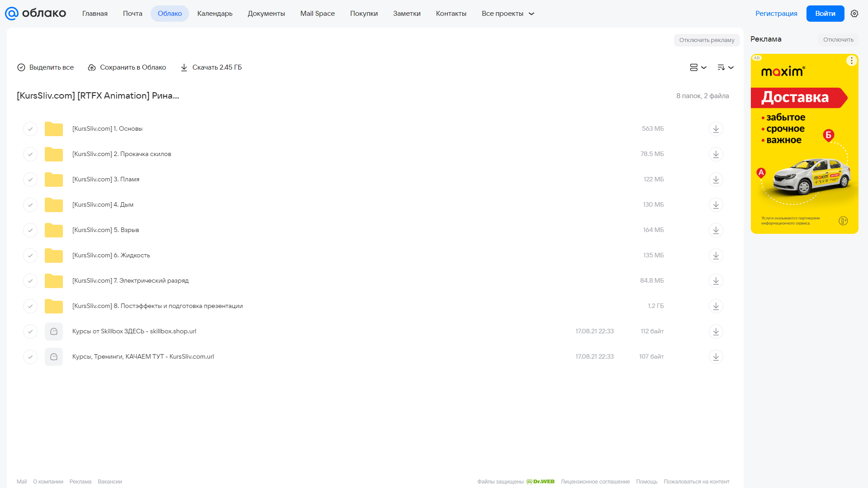Screen dimensions: 868x488
Task: Expand the view mode dropdown
Action: click(x=698, y=67)
